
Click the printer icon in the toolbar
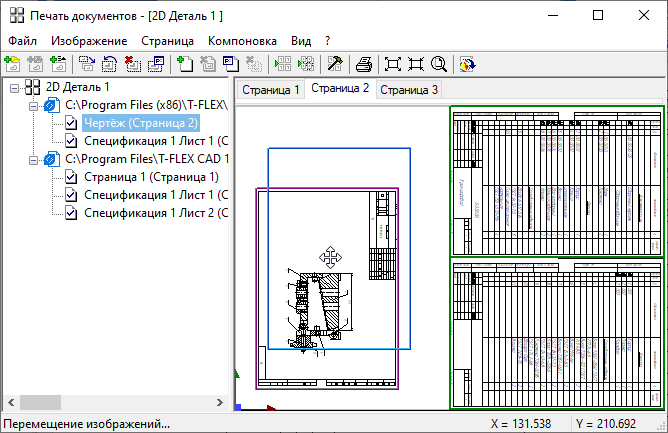[x=364, y=64]
